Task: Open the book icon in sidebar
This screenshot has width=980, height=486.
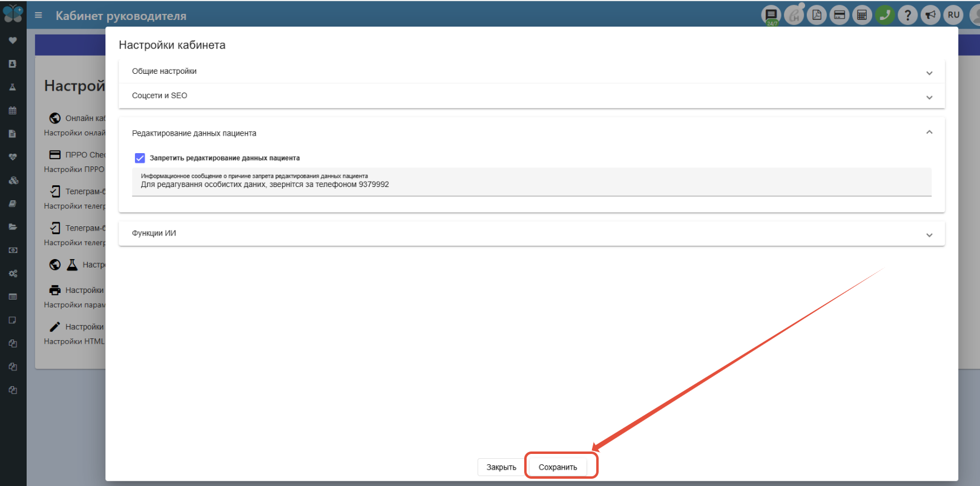Action: pos(13,203)
